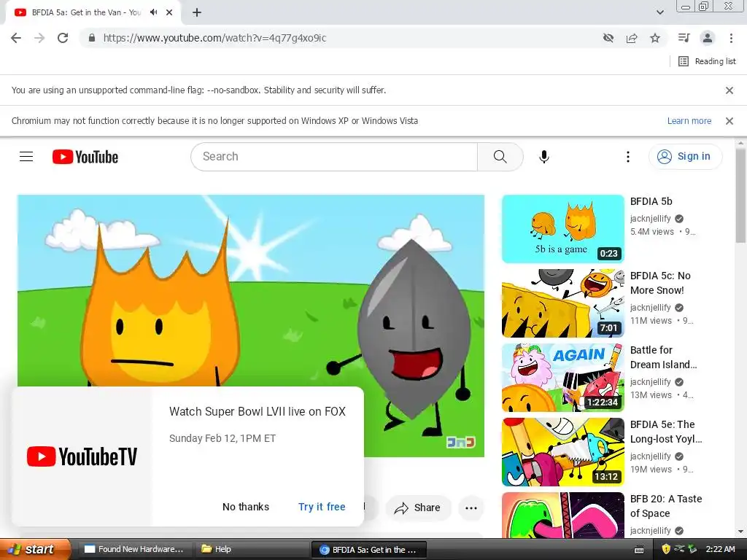Mute audio via tab speaker icon
The width and height of the screenshot is (747, 560).
tap(153, 12)
